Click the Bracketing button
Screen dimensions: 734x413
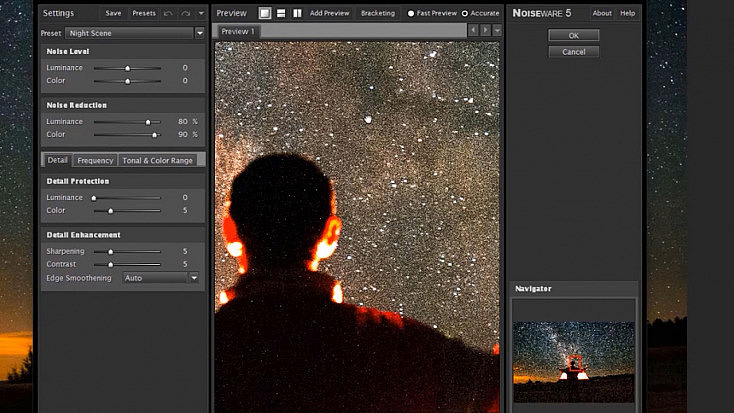[378, 13]
